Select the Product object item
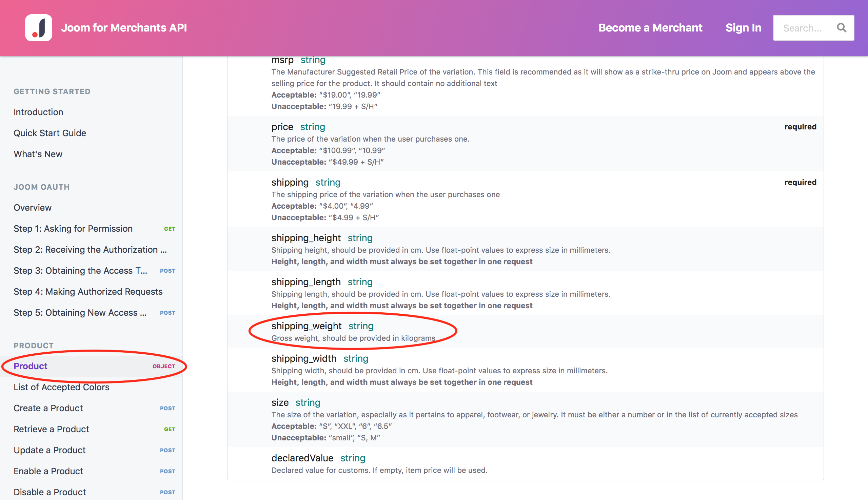868x500 pixels. point(31,366)
